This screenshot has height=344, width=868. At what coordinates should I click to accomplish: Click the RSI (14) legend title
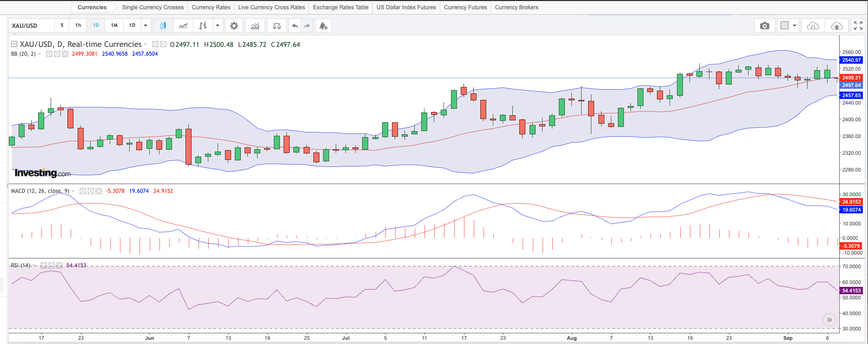click(20, 265)
